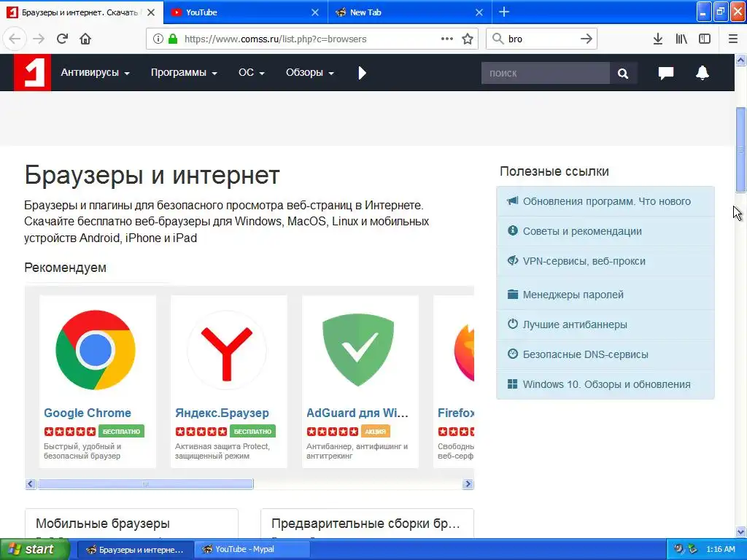The height and width of the screenshot is (560, 747).
Task: Toggle the sidebar view icon
Action: (705, 39)
